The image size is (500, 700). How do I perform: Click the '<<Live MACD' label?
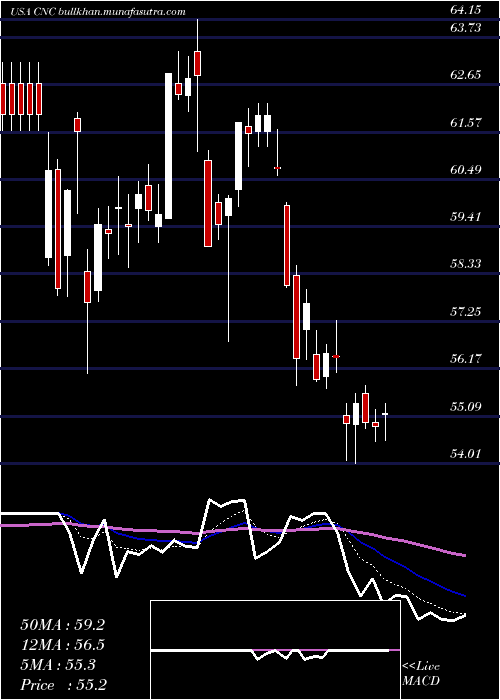click(x=421, y=673)
